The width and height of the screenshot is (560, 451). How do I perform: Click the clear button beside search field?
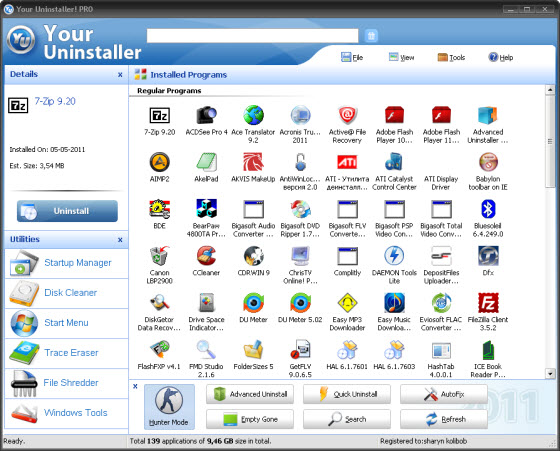coord(371,36)
